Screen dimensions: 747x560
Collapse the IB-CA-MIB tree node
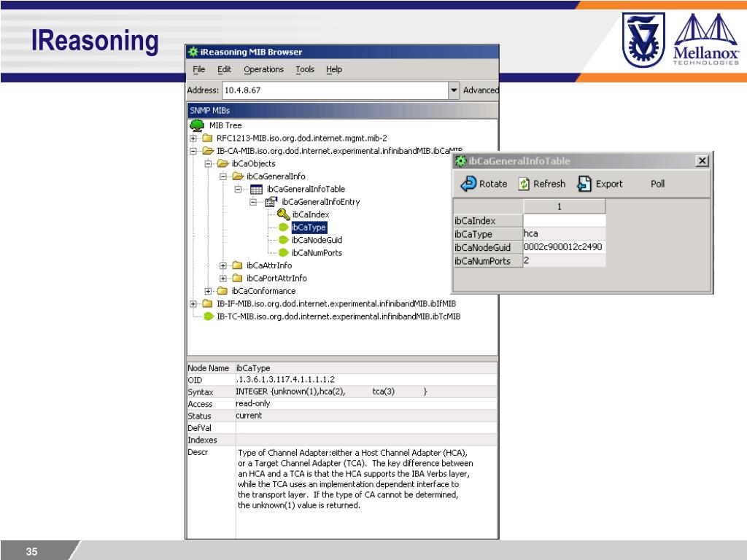tap(193, 151)
